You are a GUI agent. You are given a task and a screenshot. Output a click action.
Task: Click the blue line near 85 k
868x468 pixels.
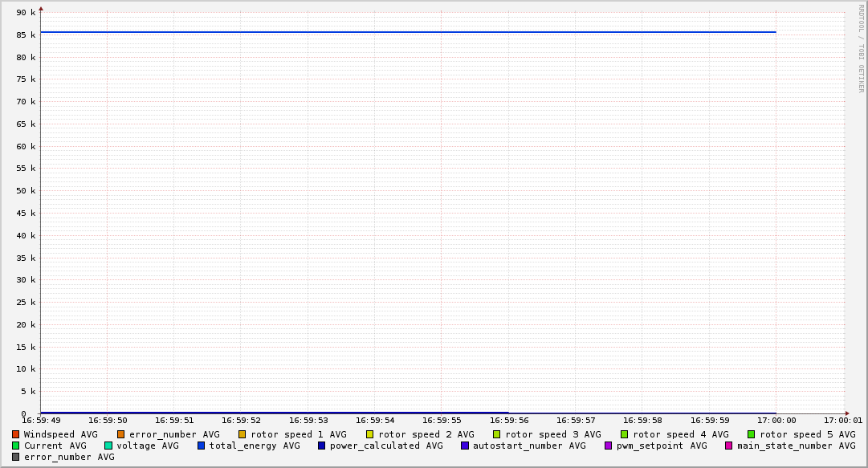[401, 32]
